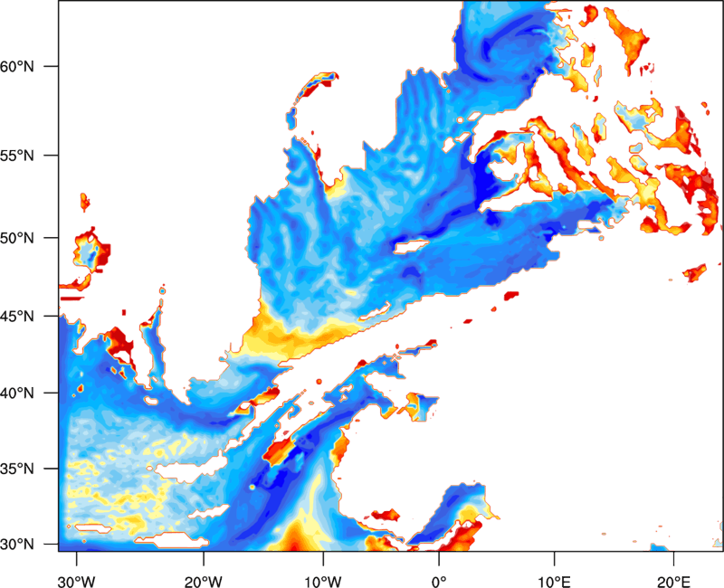Click the 20°W longitude label

pos(204,582)
